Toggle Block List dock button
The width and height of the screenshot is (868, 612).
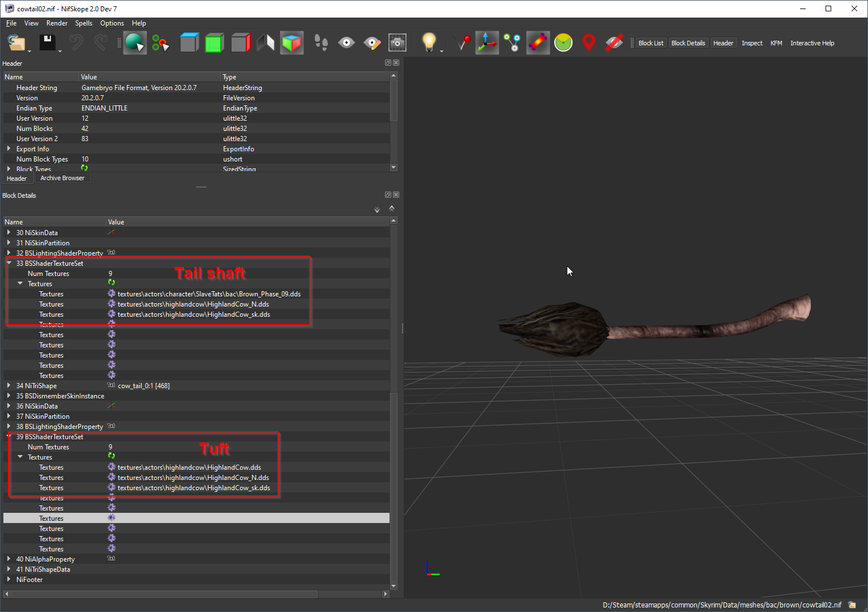click(x=651, y=43)
